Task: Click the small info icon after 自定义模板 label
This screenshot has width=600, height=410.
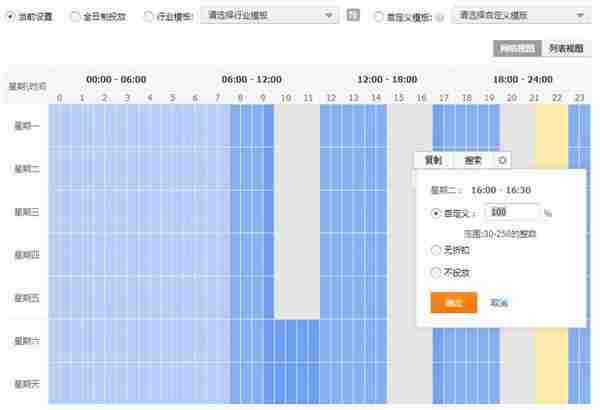Action: (x=440, y=17)
